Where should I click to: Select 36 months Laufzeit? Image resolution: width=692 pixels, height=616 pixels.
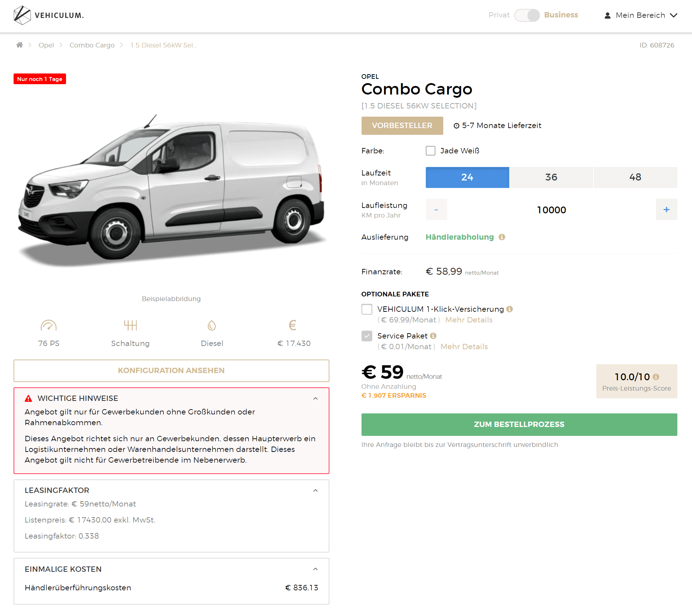(551, 177)
